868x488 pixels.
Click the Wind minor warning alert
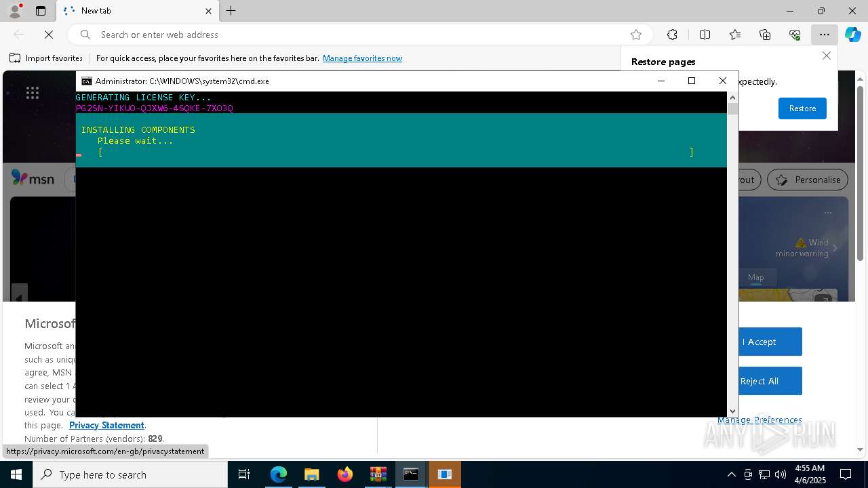[x=802, y=247]
